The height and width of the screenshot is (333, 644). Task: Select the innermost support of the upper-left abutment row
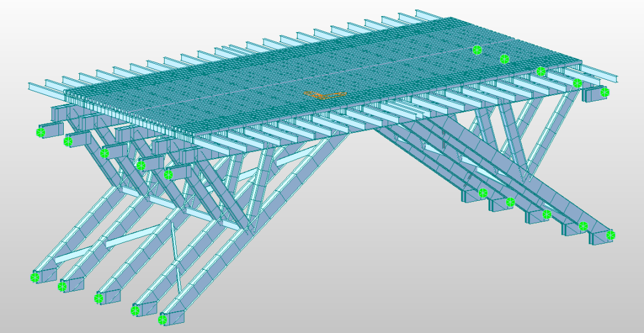[x=169, y=175]
